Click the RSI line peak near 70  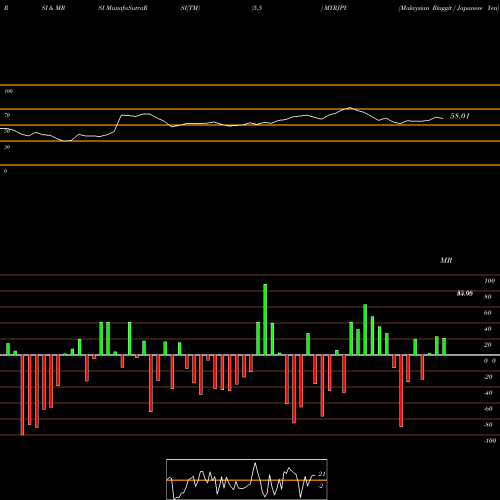click(x=350, y=108)
